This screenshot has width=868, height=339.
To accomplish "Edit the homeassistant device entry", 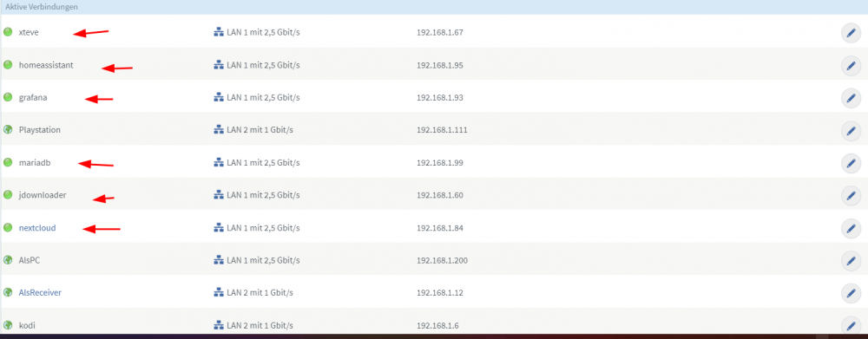I will pos(851,65).
